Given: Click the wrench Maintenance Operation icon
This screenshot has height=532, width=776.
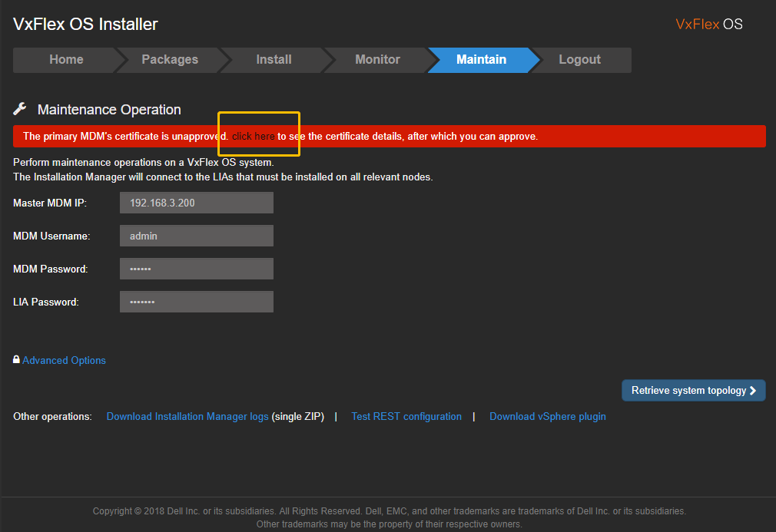Looking at the screenshot, I should click(20, 109).
